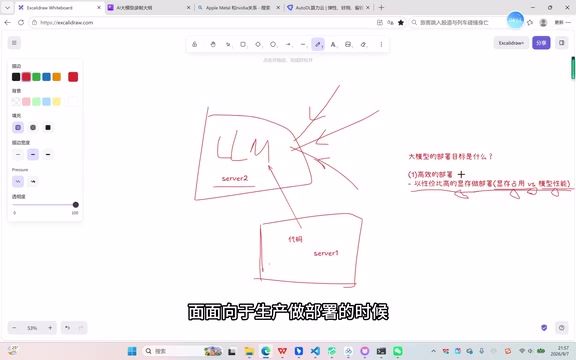Click the purple share button

(x=541, y=43)
